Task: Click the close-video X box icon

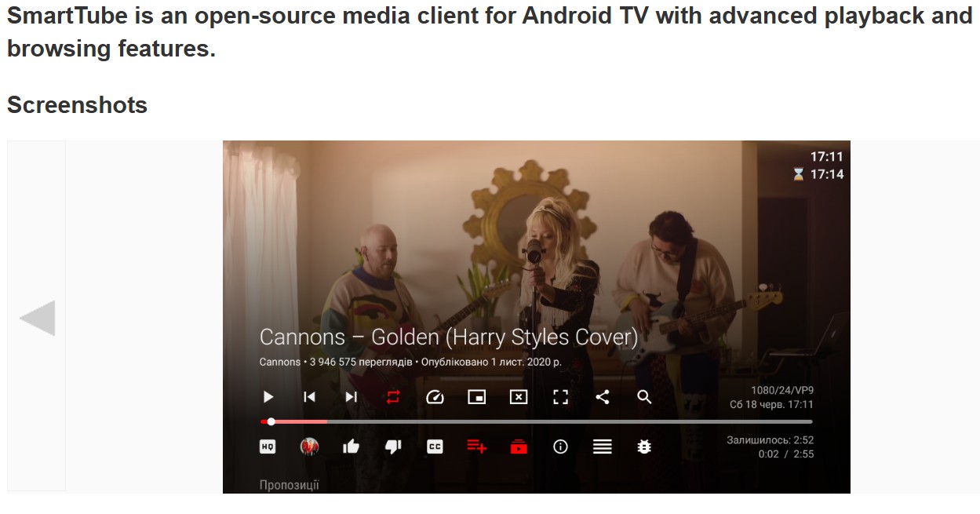Action: coord(519,397)
